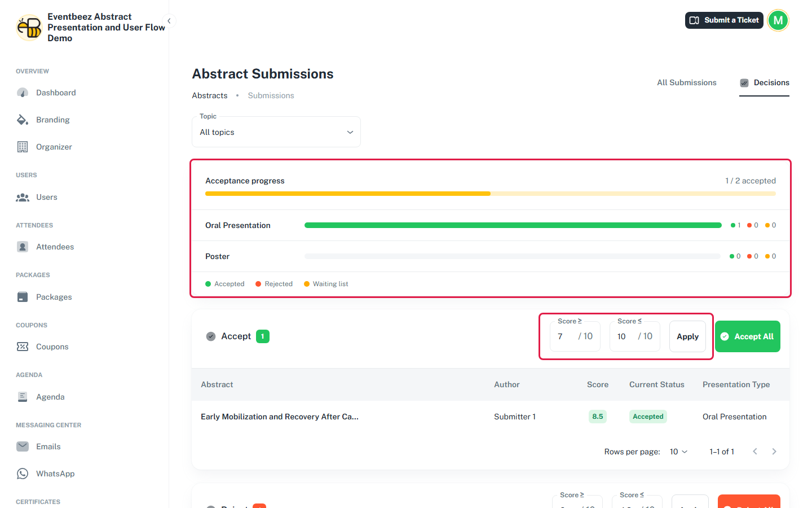The image size is (812, 508).
Task: Go to next page of Accept table
Action: [774, 452]
